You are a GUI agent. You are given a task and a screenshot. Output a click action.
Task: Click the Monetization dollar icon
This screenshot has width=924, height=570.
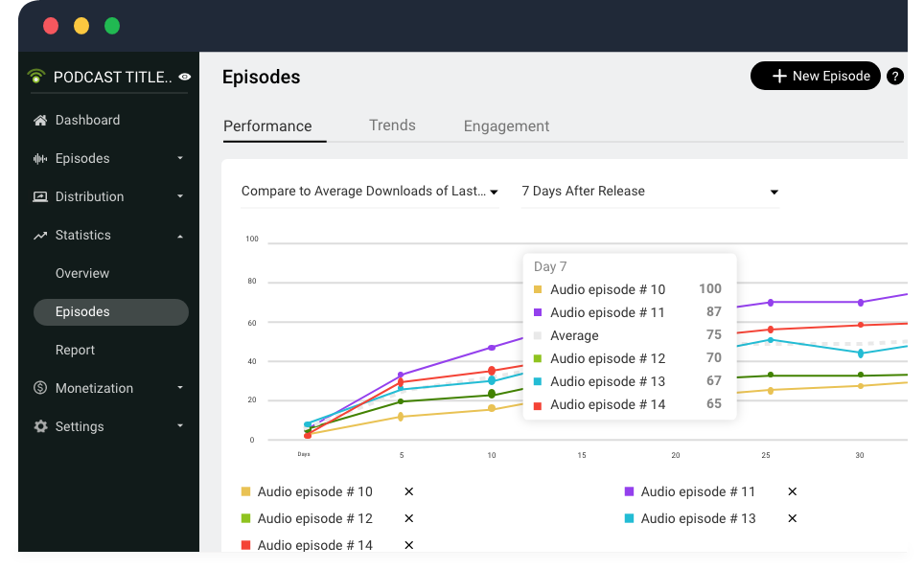[40, 388]
